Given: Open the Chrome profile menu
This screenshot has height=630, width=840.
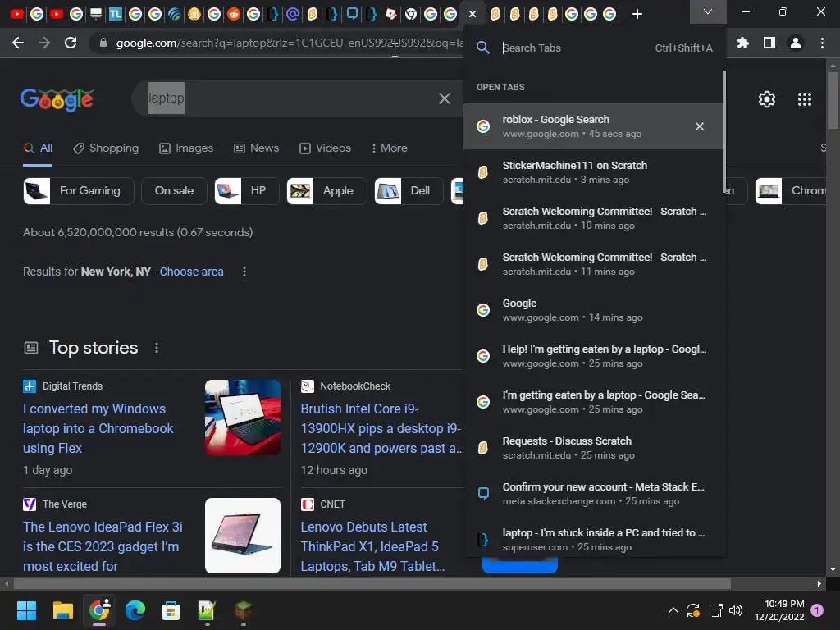Looking at the screenshot, I should (796, 43).
